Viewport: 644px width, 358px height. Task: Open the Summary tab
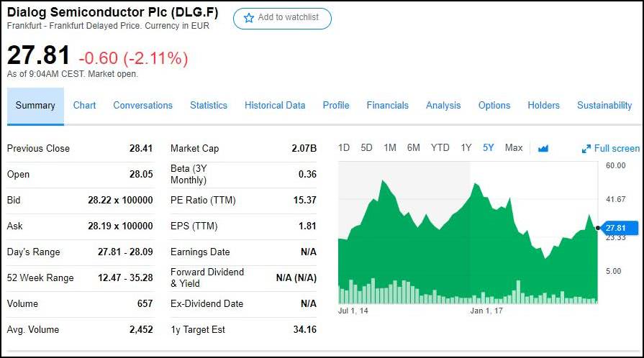pos(35,106)
